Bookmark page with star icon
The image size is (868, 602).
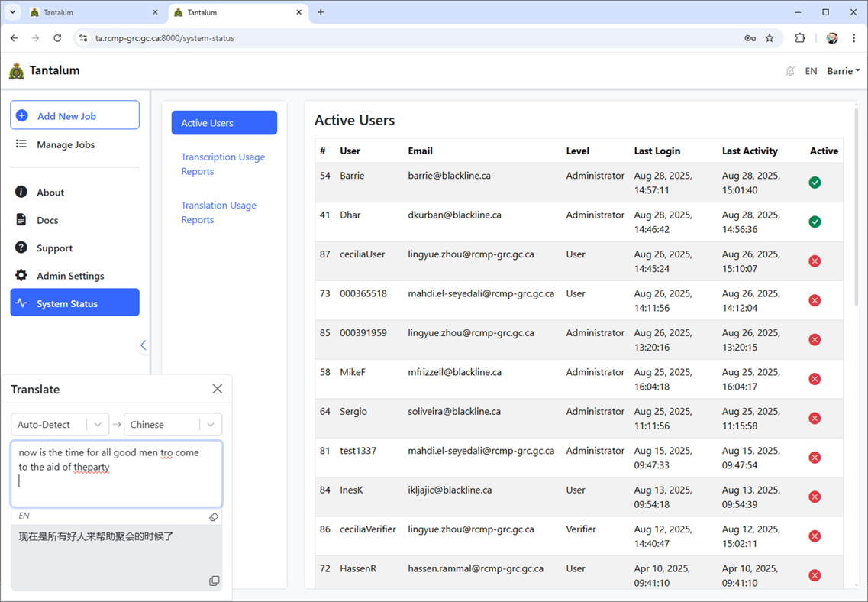click(x=770, y=38)
